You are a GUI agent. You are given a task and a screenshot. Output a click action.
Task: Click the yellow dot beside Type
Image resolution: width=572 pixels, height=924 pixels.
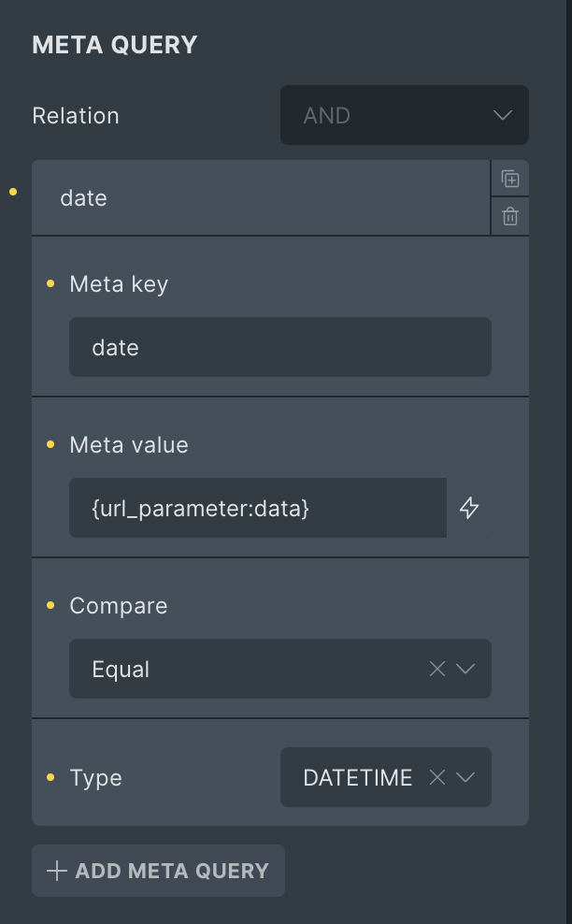pyautogui.click(x=50, y=777)
